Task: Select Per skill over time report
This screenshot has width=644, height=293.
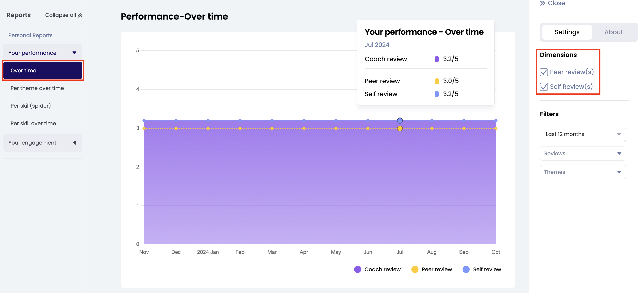Action: click(33, 123)
